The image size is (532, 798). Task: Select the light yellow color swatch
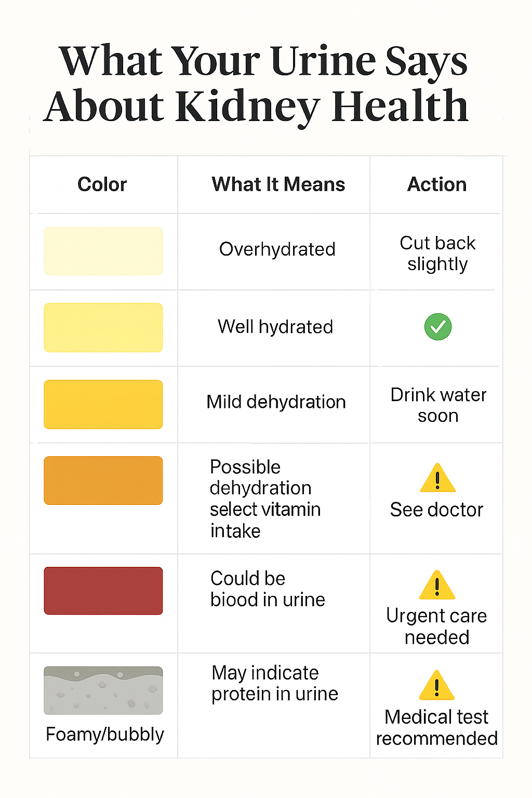coord(103,327)
